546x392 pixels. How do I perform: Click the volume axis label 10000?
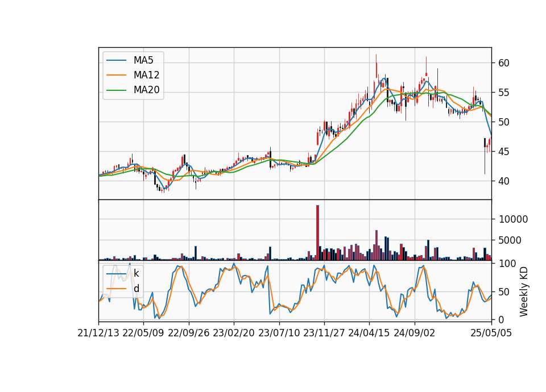point(513,219)
